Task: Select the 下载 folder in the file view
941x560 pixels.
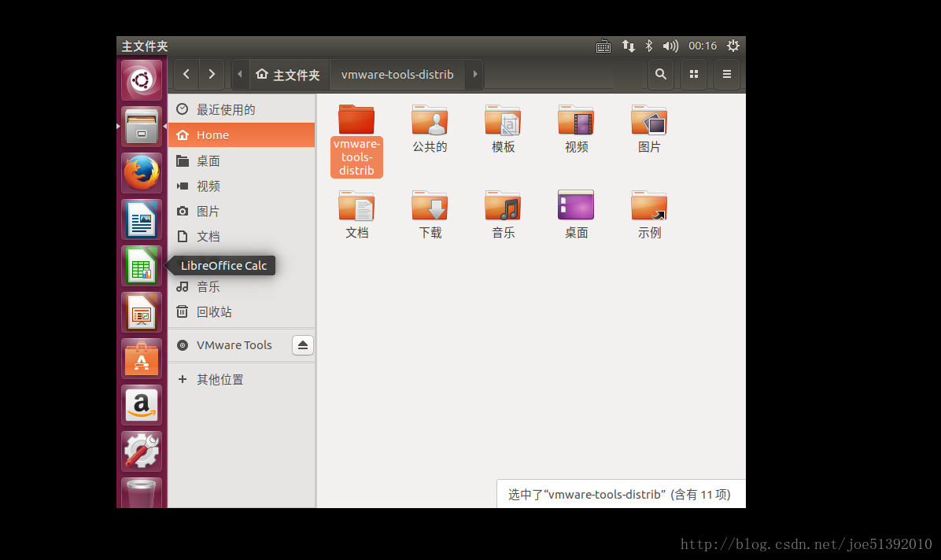Action: (430, 215)
